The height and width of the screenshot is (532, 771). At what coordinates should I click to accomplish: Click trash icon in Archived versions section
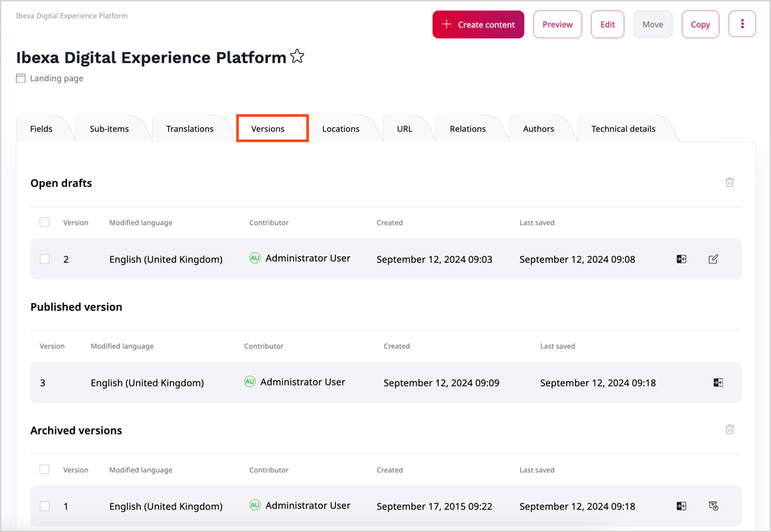click(x=729, y=429)
